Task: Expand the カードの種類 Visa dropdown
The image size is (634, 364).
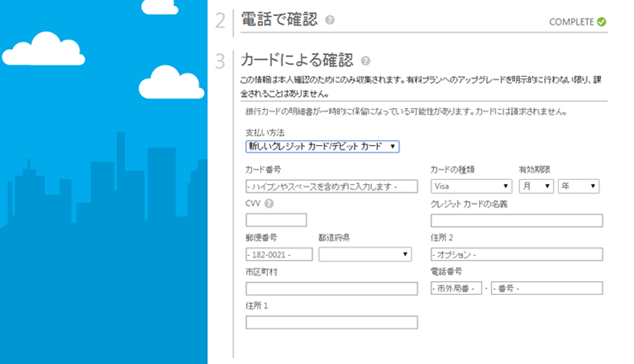Action: tap(471, 186)
